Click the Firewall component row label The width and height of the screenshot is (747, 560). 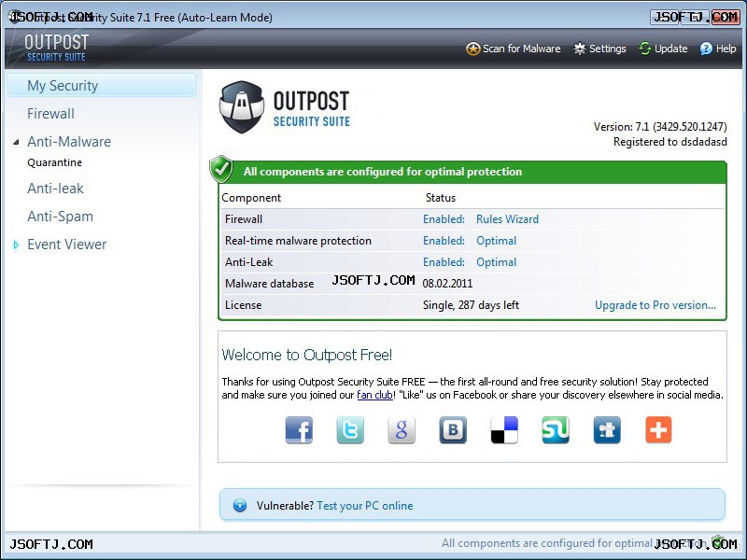[x=244, y=219]
